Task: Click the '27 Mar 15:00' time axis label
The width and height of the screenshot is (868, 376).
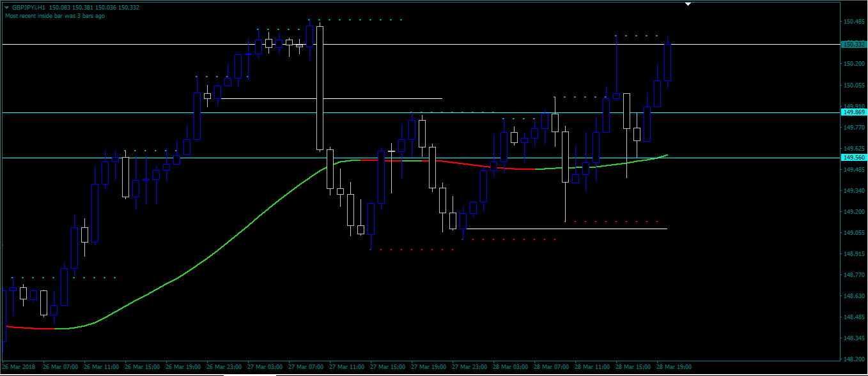Action: (388, 367)
